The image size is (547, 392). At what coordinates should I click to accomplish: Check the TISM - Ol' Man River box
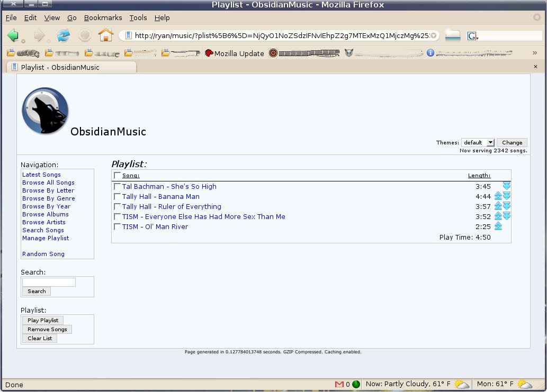tap(117, 227)
